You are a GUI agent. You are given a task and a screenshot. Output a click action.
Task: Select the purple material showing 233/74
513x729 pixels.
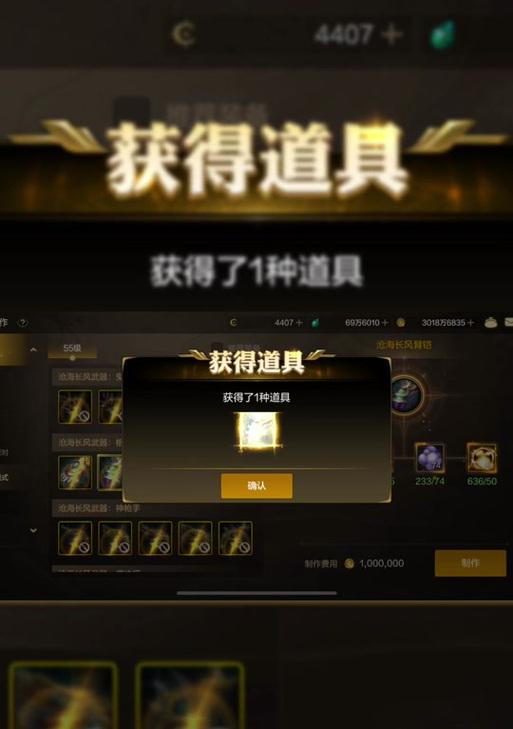pos(430,457)
